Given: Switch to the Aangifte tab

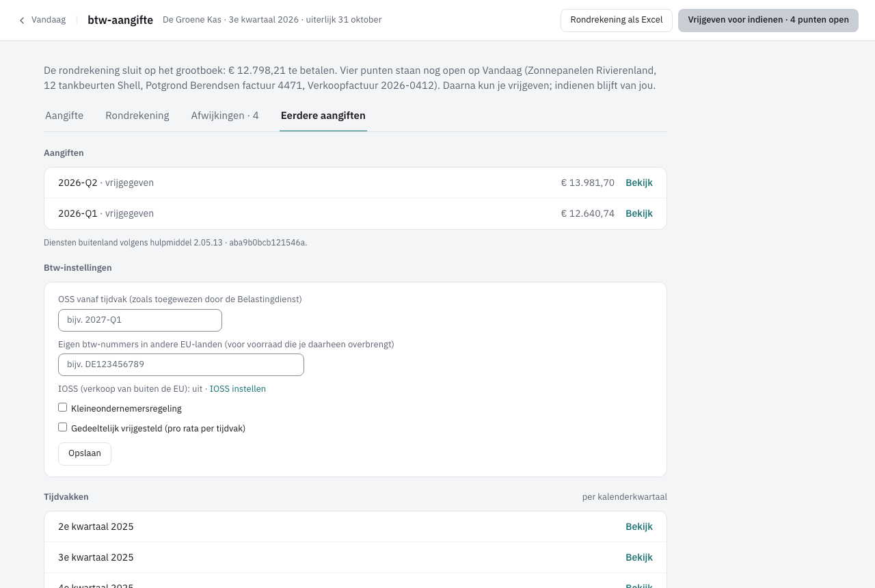Looking at the screenshot, I should coord(64,116).
